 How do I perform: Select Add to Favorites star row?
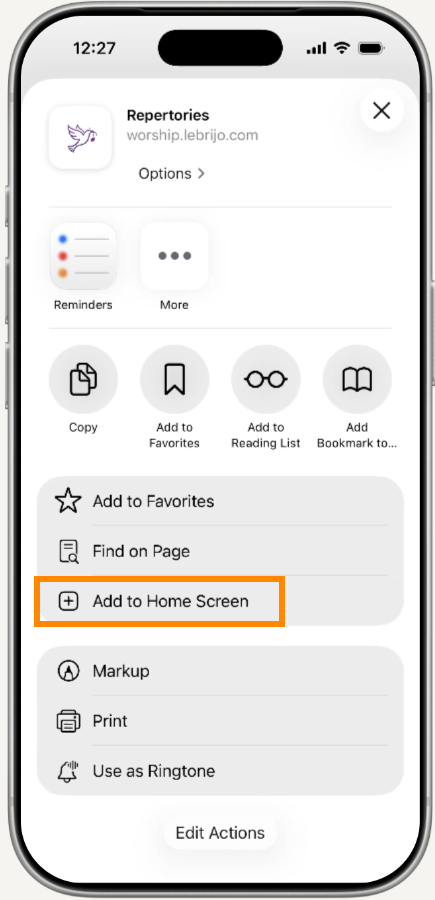point(220,501)
